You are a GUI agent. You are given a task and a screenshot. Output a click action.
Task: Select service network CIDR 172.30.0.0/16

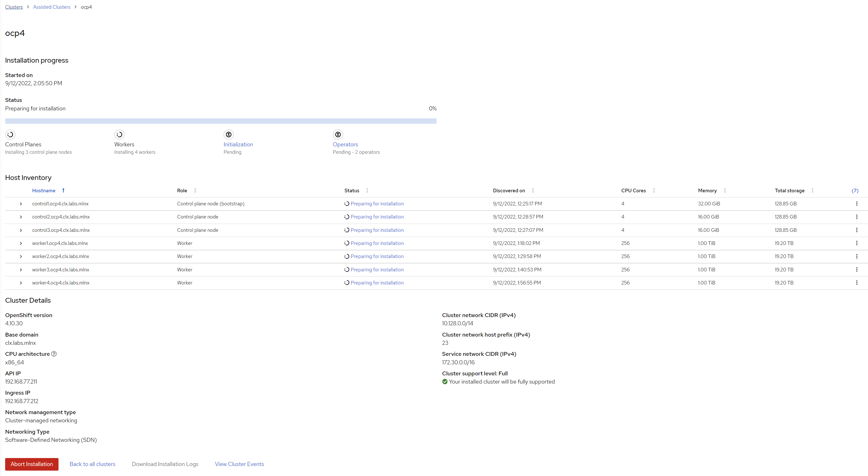click(458, 362)
